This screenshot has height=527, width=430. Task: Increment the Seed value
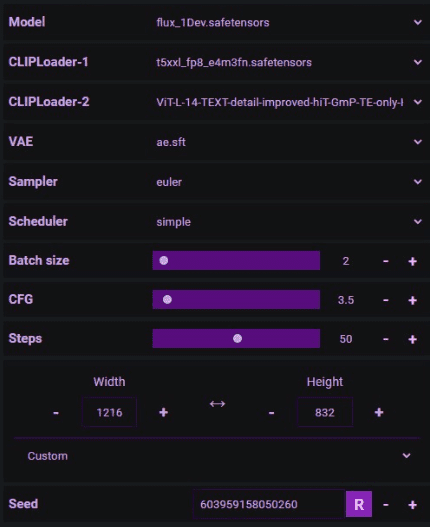413,504
